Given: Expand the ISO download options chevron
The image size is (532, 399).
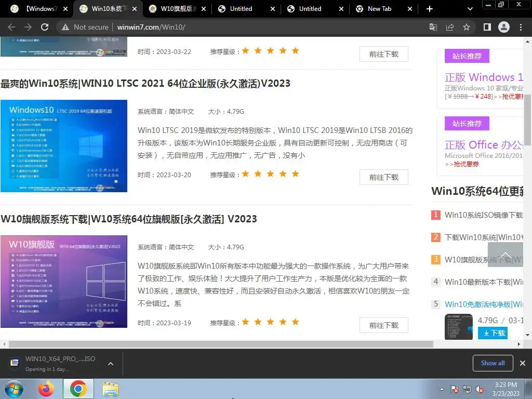Looking at the screenshot, I should click(111, 364).
